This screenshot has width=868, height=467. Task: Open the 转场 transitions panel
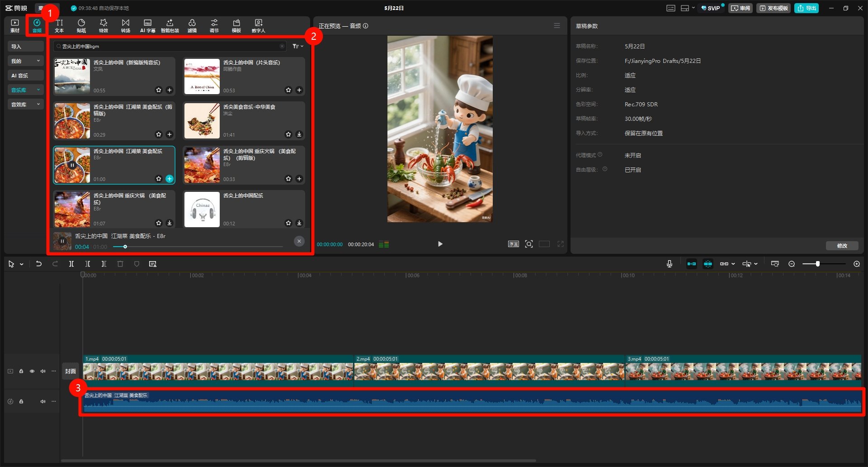point(126,26)
